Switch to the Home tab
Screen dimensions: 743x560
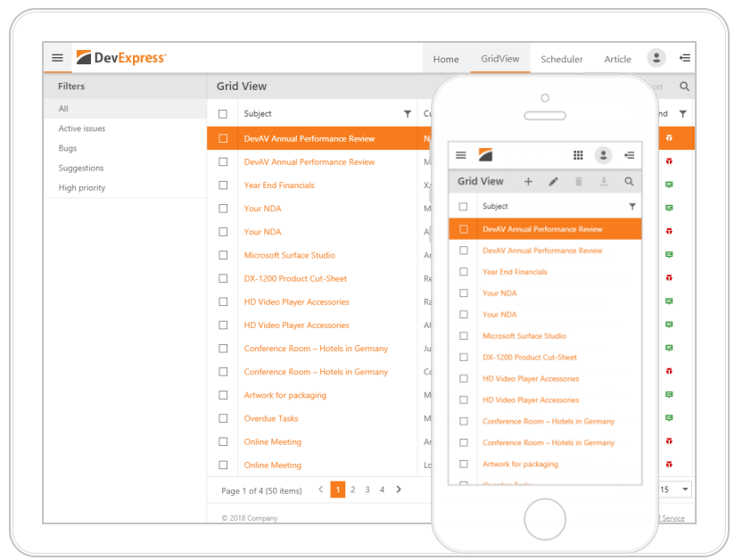(446, 59)
